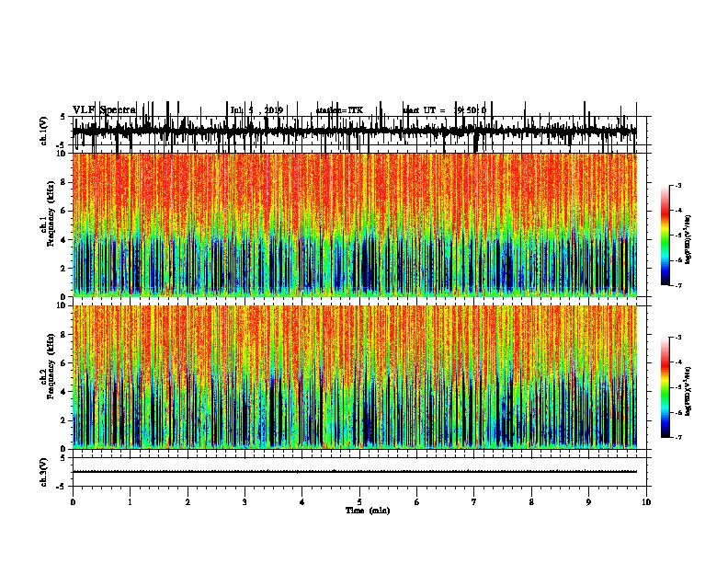
Task: Click time axis tick label "6"
Action: pos(417,502)
